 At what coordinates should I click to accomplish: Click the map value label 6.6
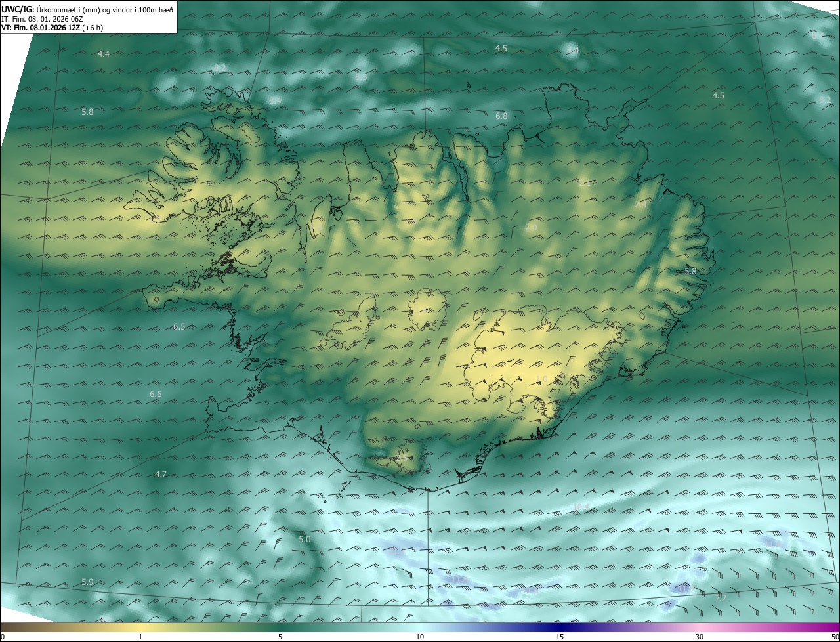(156, 394)
